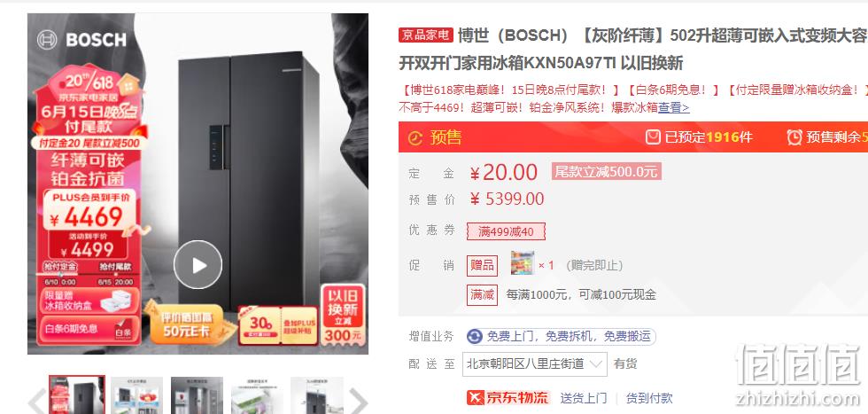
Task: Open the delivery address dropdown
Action: [535, 364]
